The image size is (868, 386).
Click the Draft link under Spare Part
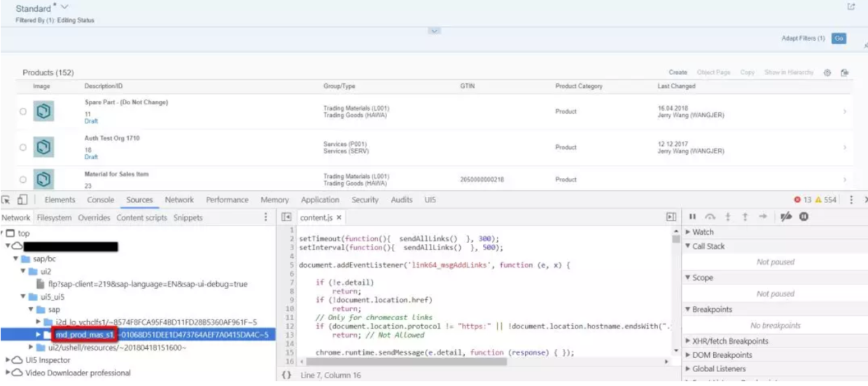tap(91, 121)
